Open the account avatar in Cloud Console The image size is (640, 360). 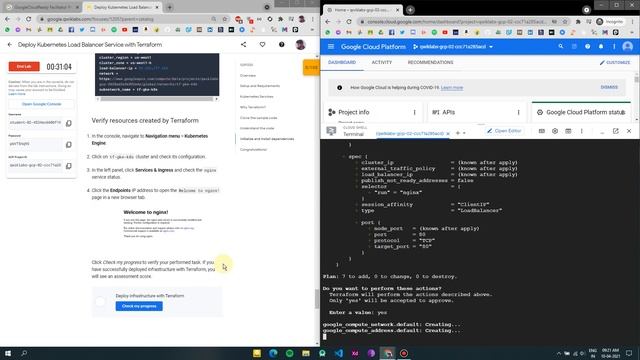pyautogui.click(x=628, y=47)
